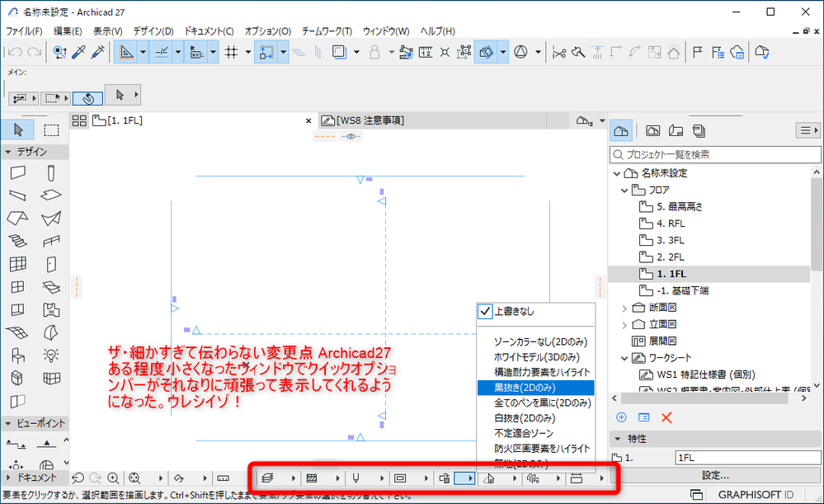This screenshot has width=824, height=504.
Task: Collapse the ビューポイント toolbox section
Action: pos(8,424)
